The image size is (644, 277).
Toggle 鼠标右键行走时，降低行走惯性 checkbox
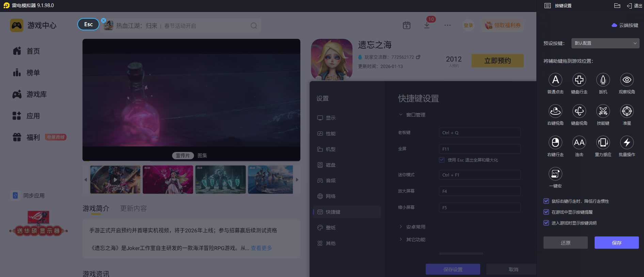coord(546,201)
